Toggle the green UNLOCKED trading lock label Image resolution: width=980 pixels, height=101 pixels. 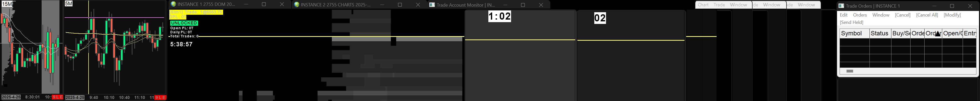coord(184,23)
